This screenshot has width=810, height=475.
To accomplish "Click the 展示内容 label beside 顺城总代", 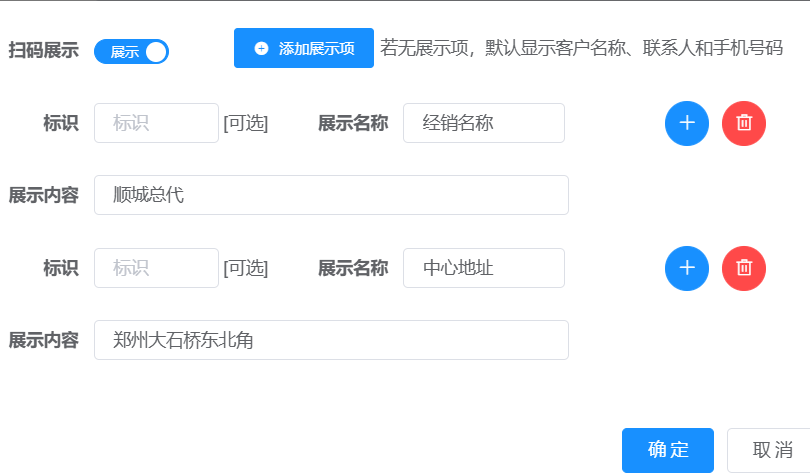I will click(43, 195).
